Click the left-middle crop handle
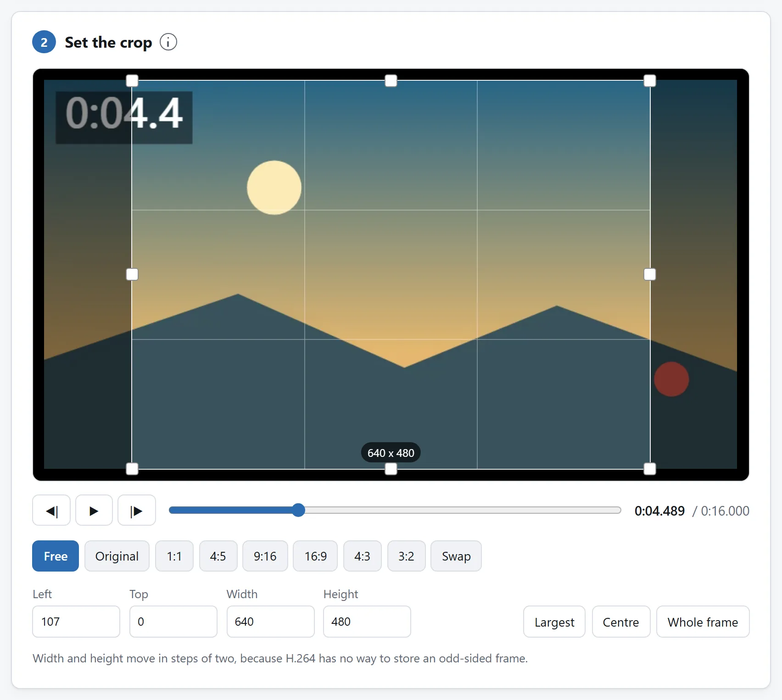The height and width of the screenshot is (700, 782). 132,274
